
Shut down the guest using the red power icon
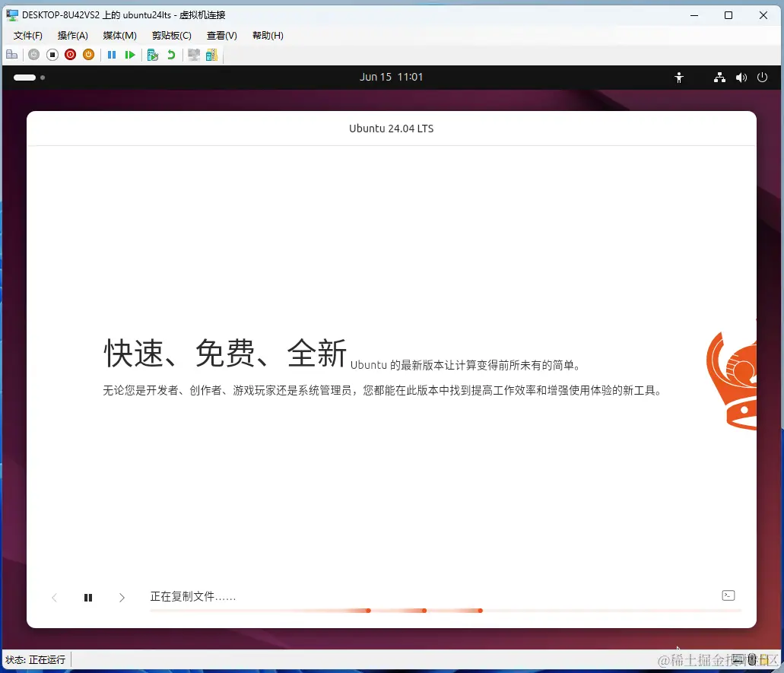pyautogui.click(x=70, y=54)
